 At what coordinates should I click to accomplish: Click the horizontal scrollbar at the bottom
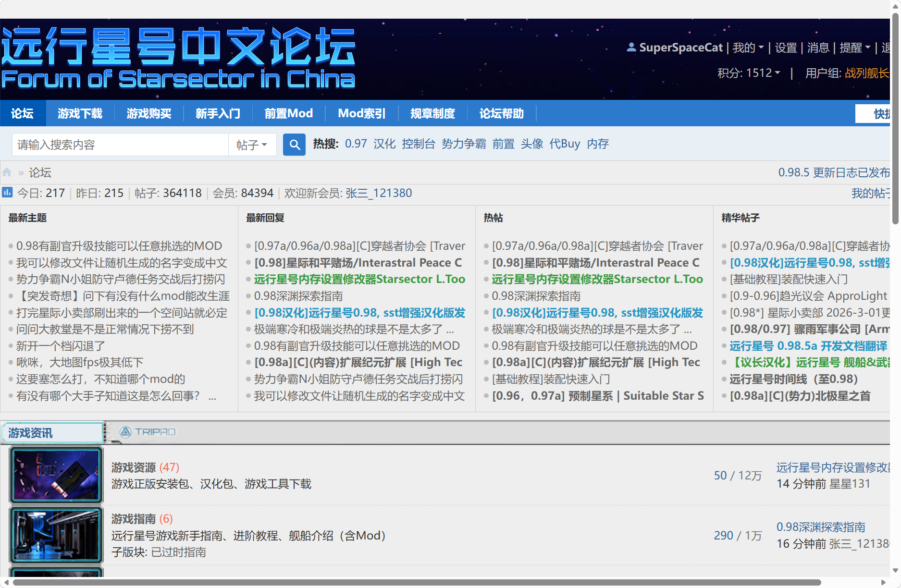coord(416,582)
